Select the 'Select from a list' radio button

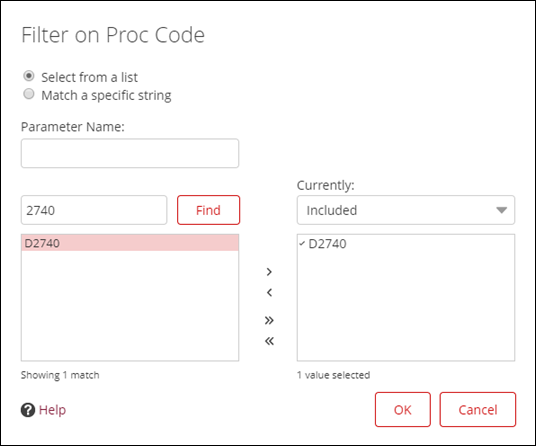(x=29, y=76)
